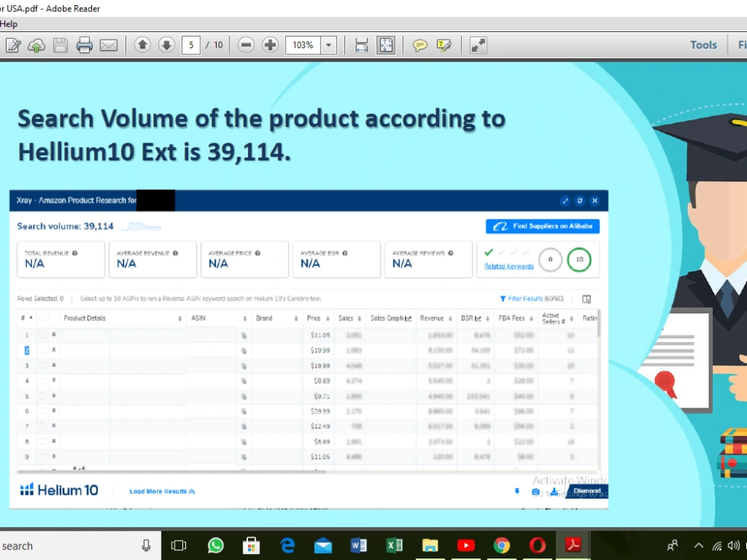Click the page number field showing 5
747x560 pixels.
click(191, 46)
